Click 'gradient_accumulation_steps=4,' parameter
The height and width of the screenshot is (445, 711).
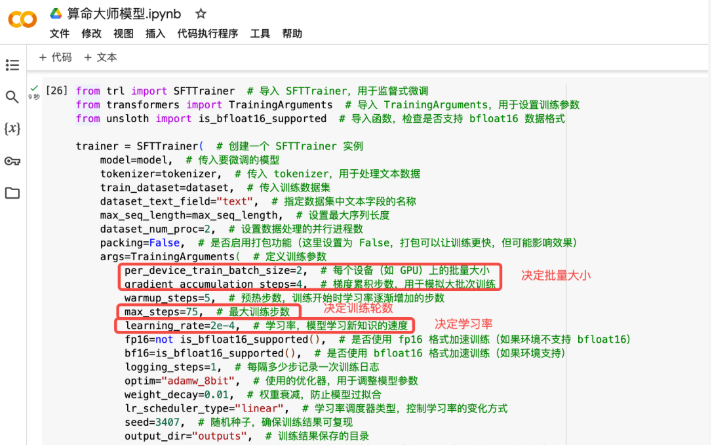[216, 284]
